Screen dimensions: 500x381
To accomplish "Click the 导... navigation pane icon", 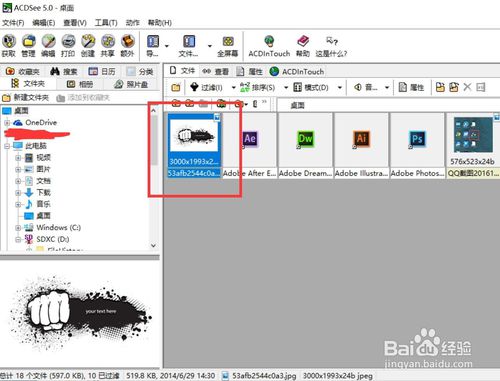I will [153, 46].
